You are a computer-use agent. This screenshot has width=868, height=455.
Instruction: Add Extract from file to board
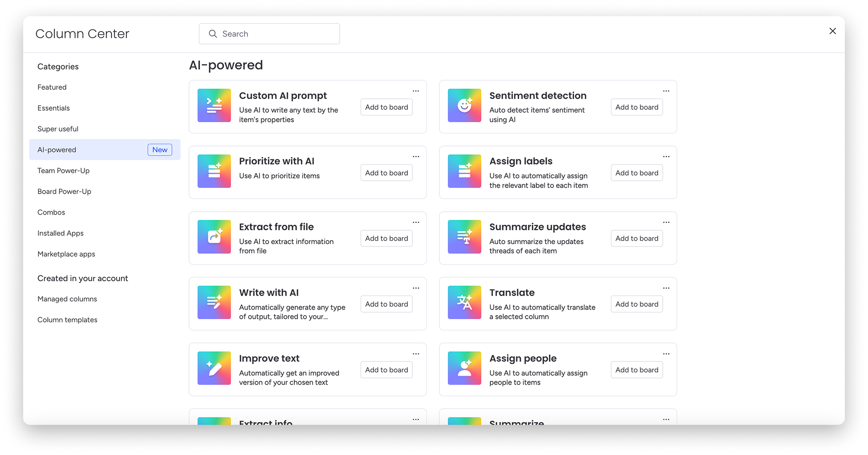[x=386, y=238]
